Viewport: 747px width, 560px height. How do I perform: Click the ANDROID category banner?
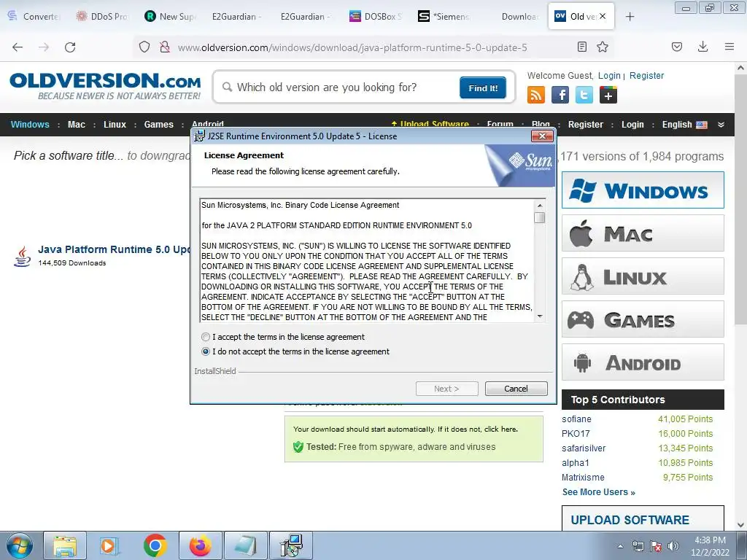643,362
